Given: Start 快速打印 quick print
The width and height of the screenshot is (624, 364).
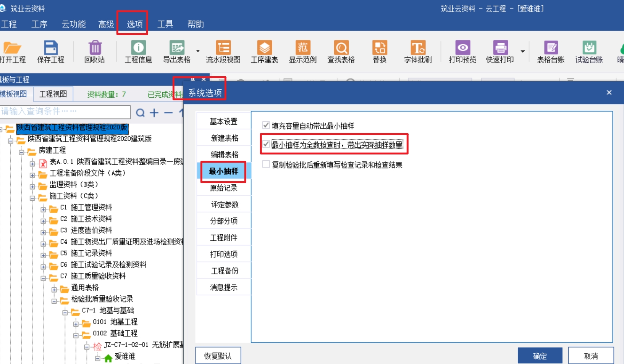Looking at the screenshot, I should click(500, 52).
